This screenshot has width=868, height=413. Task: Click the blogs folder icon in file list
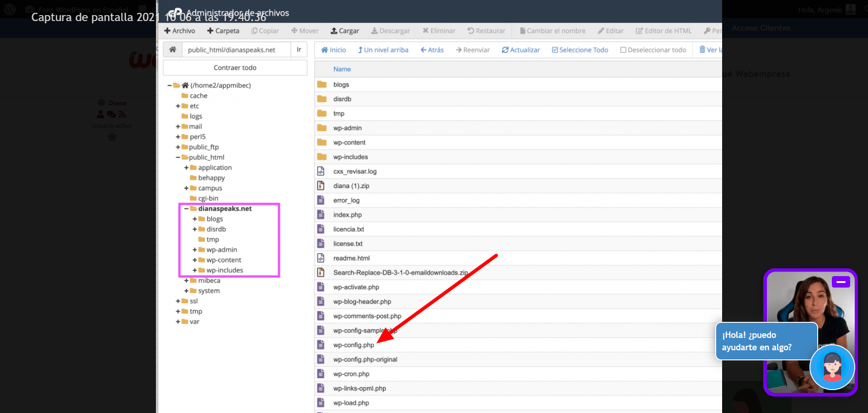coord(322,84)
